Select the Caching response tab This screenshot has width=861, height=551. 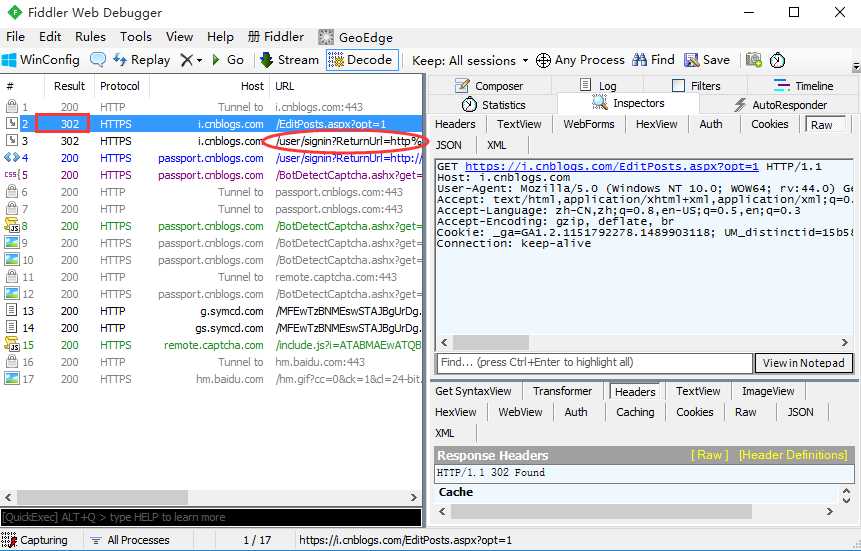635,412
